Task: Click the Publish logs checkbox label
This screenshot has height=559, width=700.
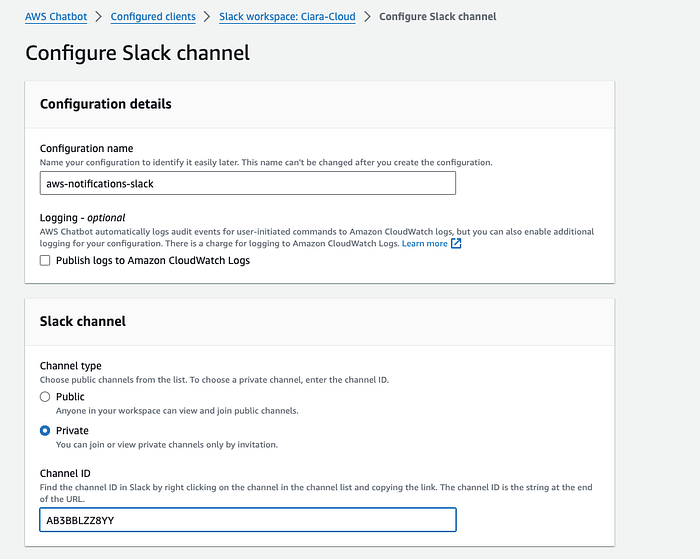Action: [x=153, y=260]
